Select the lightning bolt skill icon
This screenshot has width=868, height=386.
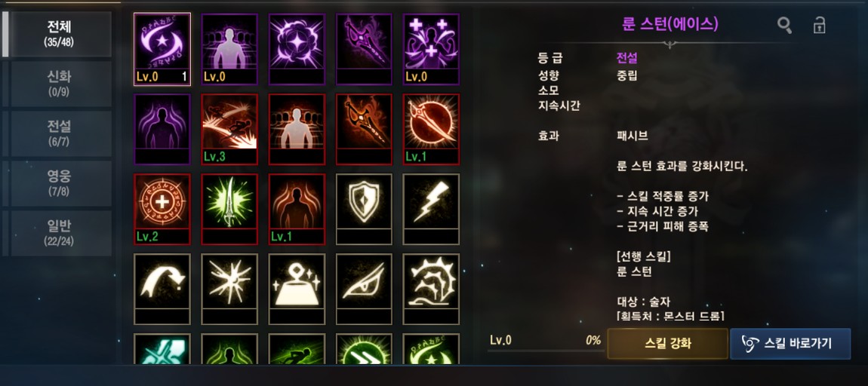pos(431,209)
